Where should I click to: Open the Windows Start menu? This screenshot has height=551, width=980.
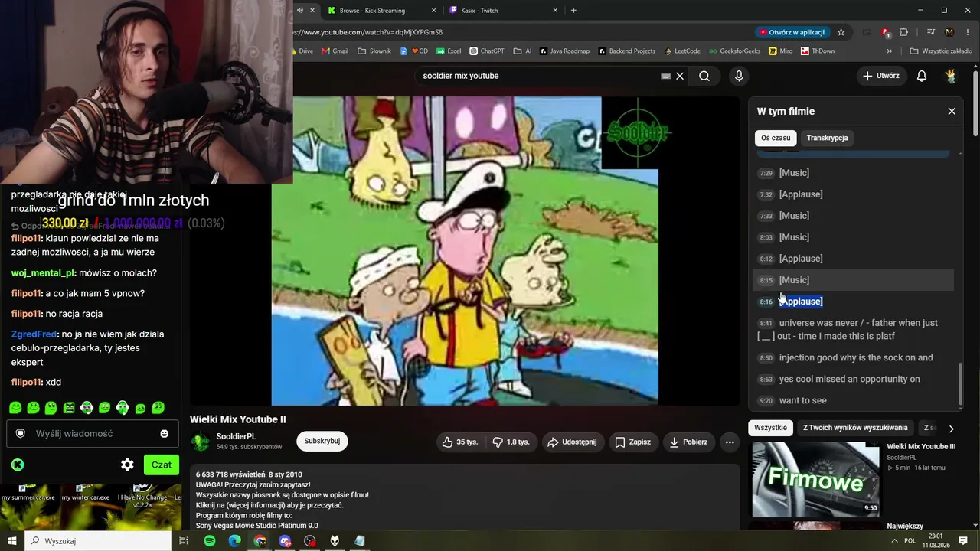(11, 541)
